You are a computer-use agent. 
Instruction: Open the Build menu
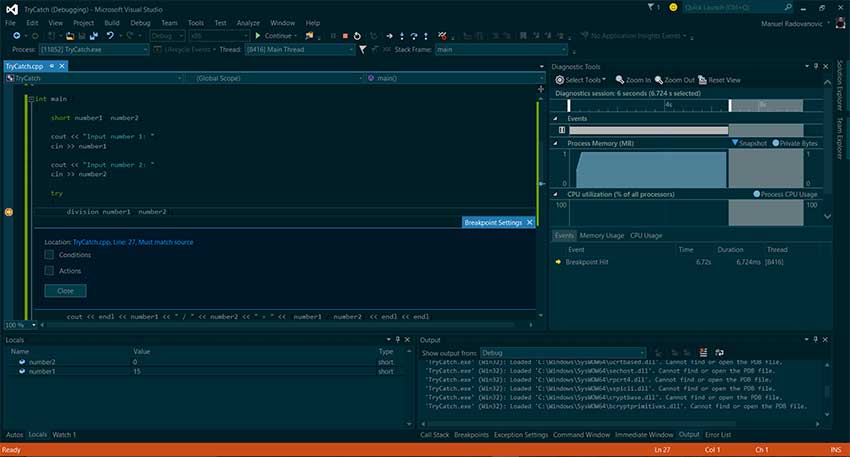point(112,23)
